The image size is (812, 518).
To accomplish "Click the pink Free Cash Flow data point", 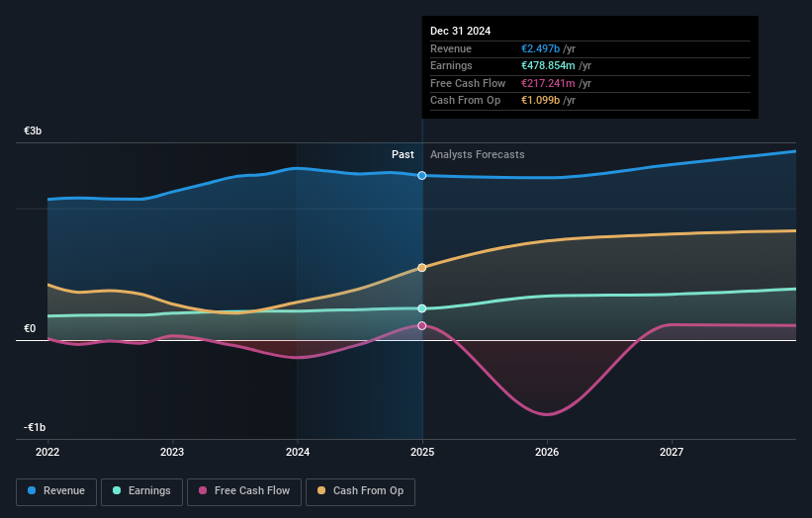I will [422, 325].
